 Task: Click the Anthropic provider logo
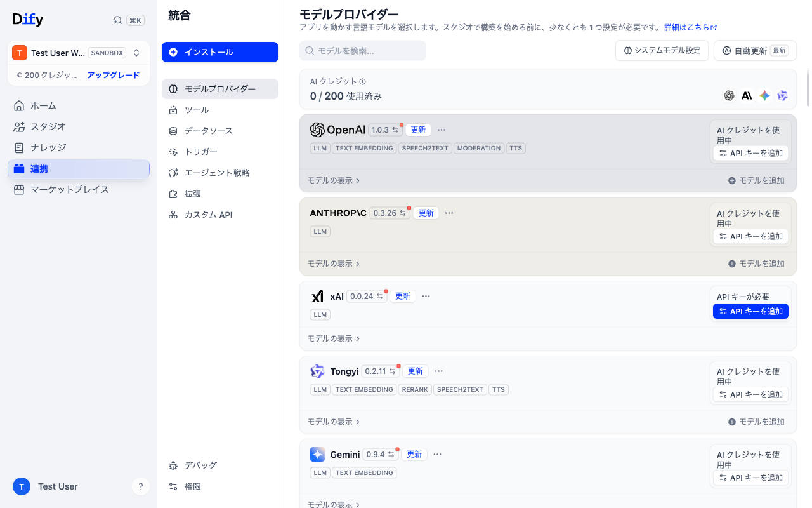pos(338,213)
